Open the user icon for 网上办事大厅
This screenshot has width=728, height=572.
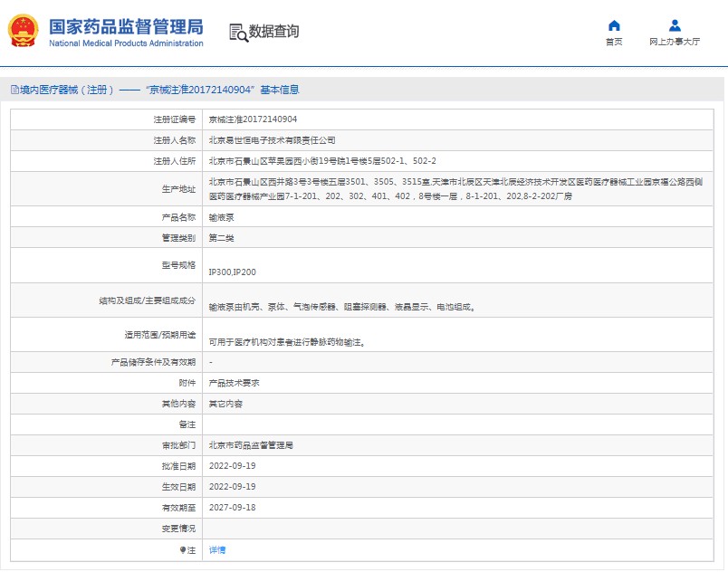675,25
